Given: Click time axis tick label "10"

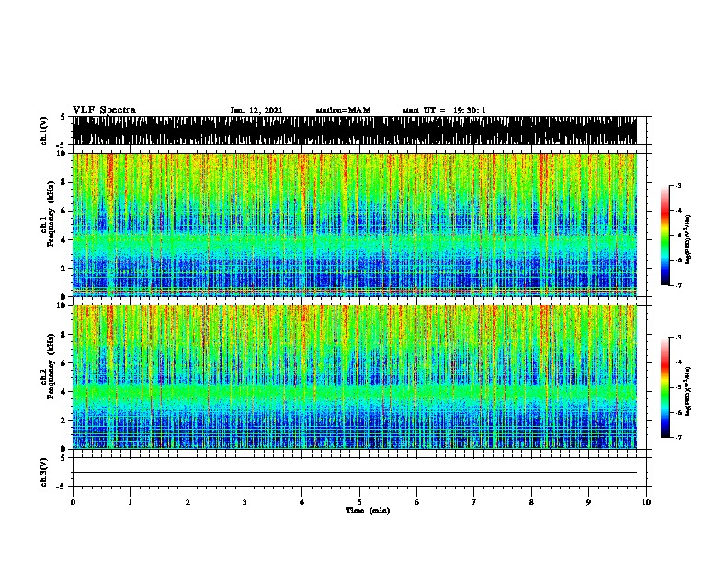Looking at the screenshot, I should pos(646,501).
